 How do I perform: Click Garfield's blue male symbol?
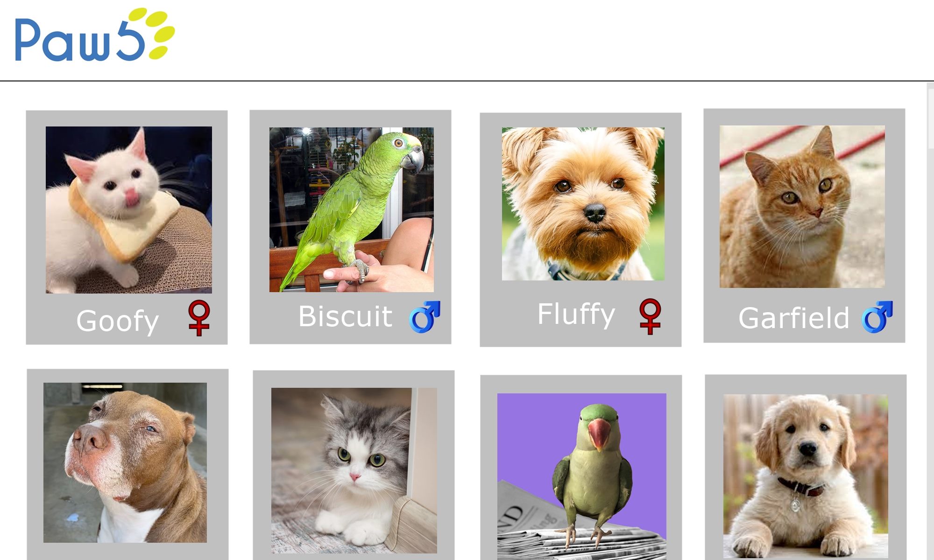[x=877, y=316]
